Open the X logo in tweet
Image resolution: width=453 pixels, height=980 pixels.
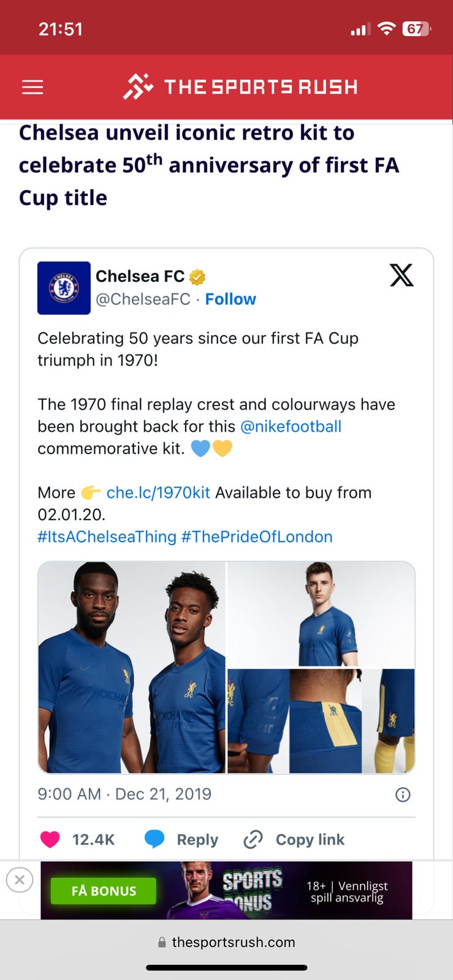tap(402, 276)
